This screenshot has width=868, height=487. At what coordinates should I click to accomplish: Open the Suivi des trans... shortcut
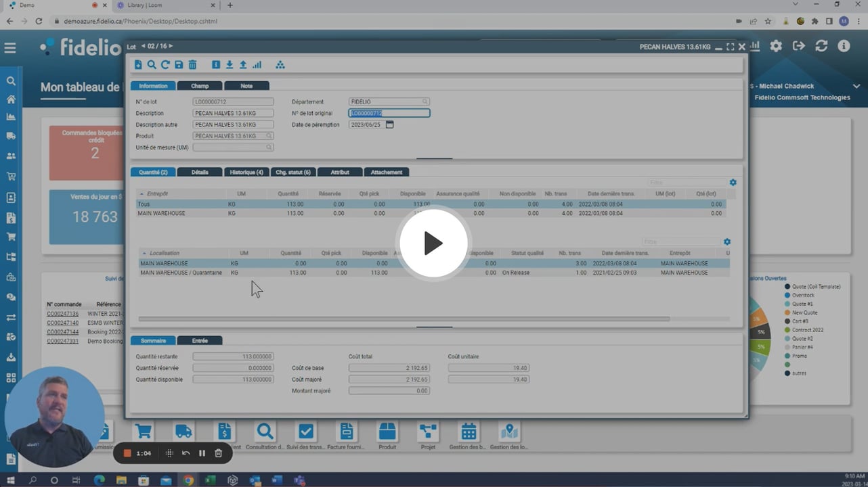click(x=306, y=435)
